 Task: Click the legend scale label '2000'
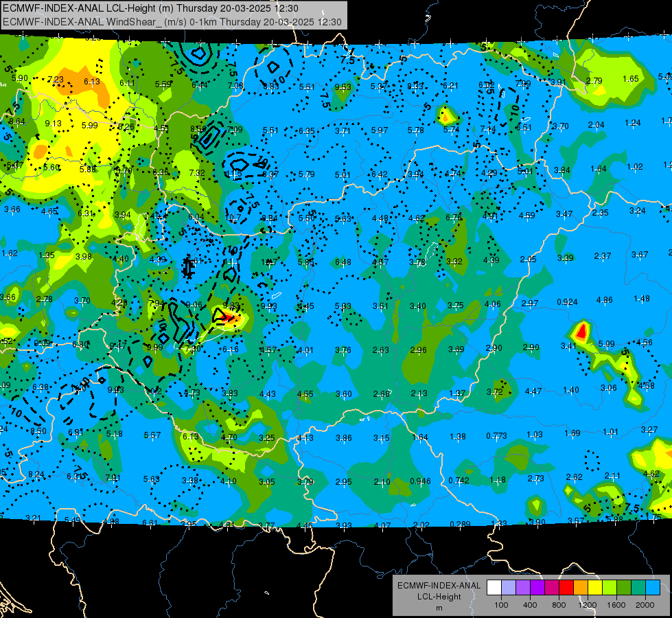pyautogui.click(x=645, y=605)
